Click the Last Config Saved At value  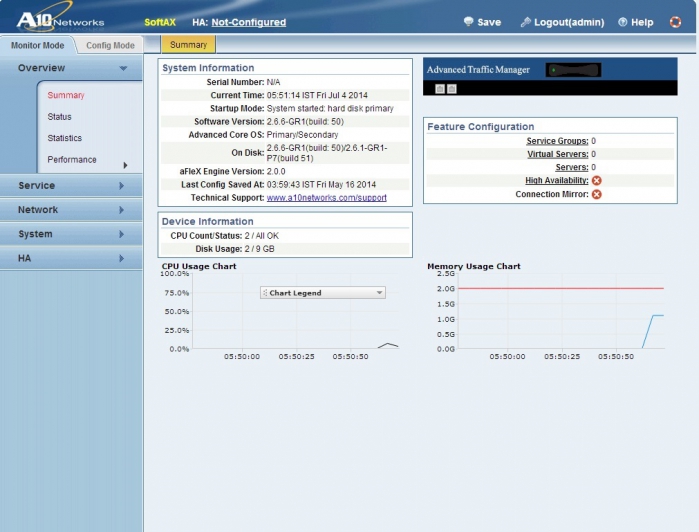[321, 185]
